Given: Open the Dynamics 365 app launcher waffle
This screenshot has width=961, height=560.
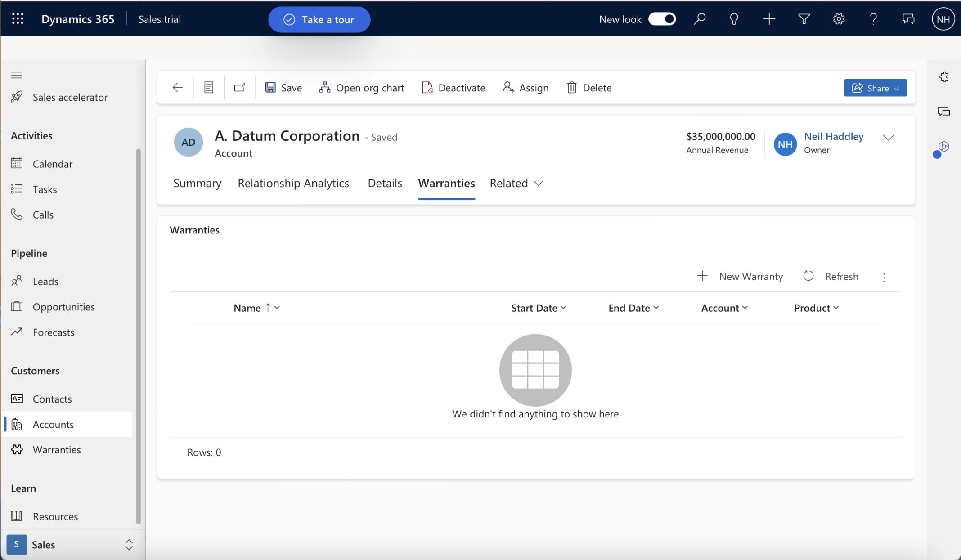Looking at the screenshot, I should point(17,18).
